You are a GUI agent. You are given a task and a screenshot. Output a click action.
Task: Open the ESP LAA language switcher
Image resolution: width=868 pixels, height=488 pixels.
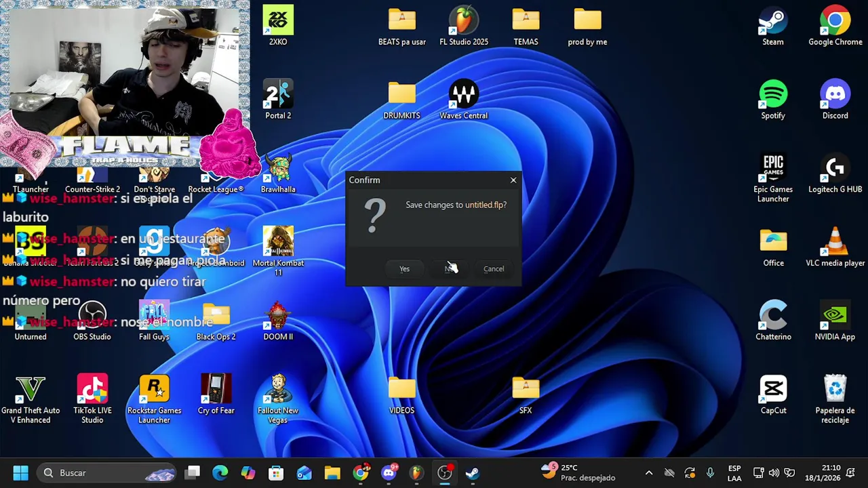click(734, 473)
